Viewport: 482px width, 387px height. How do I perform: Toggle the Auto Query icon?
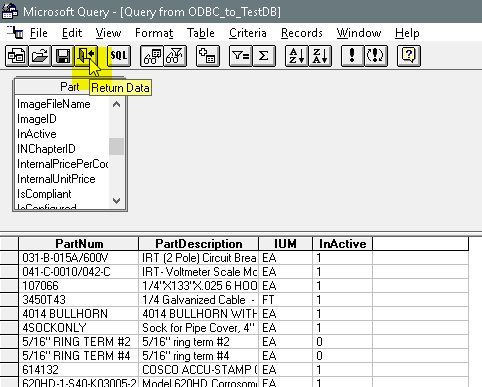(x=376, y=56)
